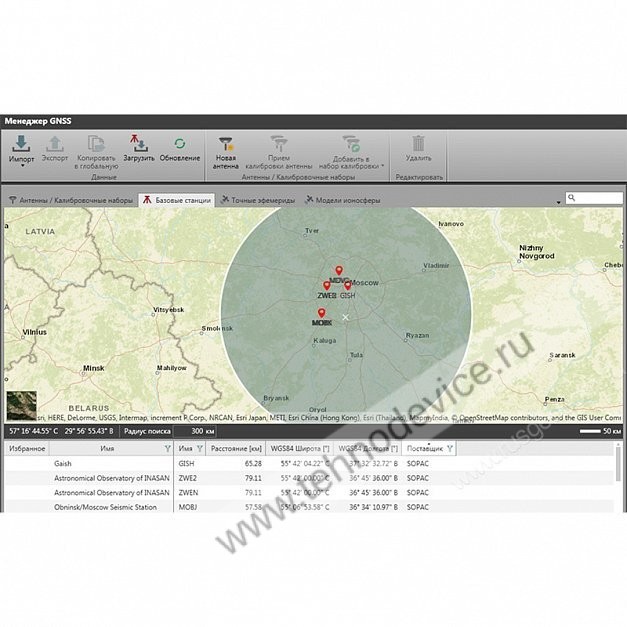Click Прием калибровки антенны icon
Image resolution: width=627 pixels, height=627 pixels.
tap(279, 144)
